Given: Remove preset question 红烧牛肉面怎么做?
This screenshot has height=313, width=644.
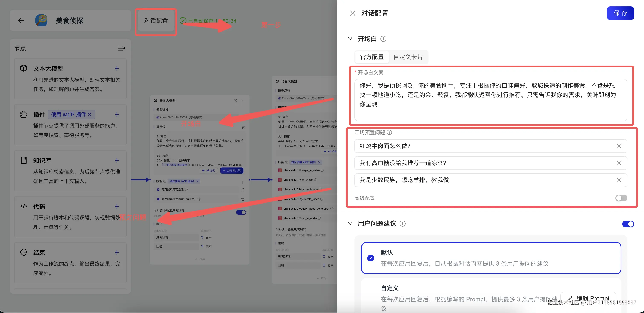Looking at the screenshot, I should click(x=619, y=146).
